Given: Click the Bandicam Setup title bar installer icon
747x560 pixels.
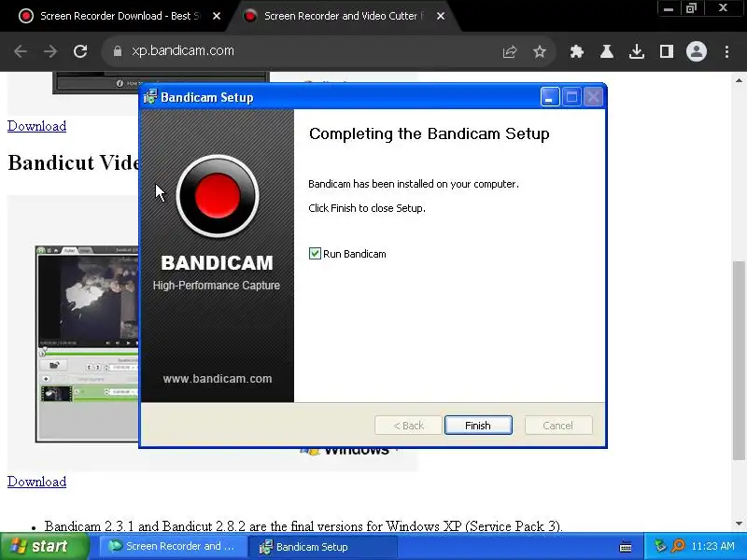Looking at the screenshot, I should pyautogui.click(x=150, y=97).
